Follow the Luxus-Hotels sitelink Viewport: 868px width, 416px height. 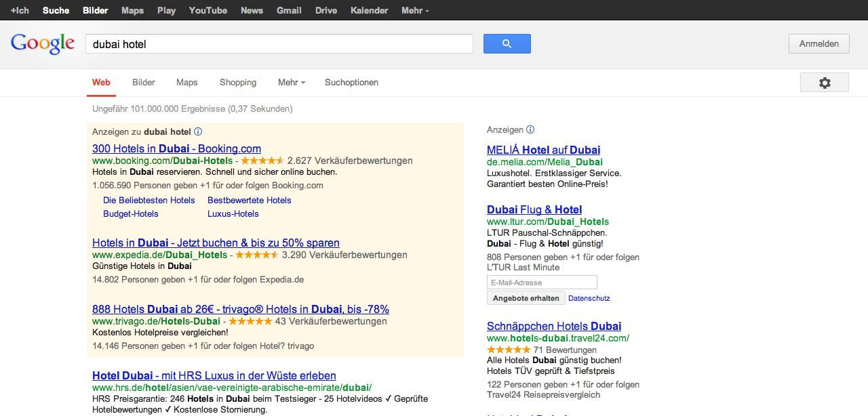point(233,214)
